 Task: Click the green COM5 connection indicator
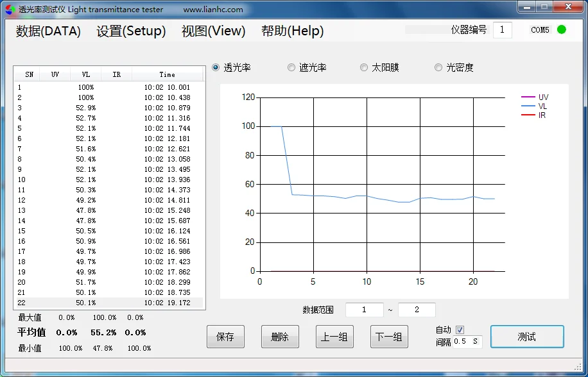tap(562, 29)
